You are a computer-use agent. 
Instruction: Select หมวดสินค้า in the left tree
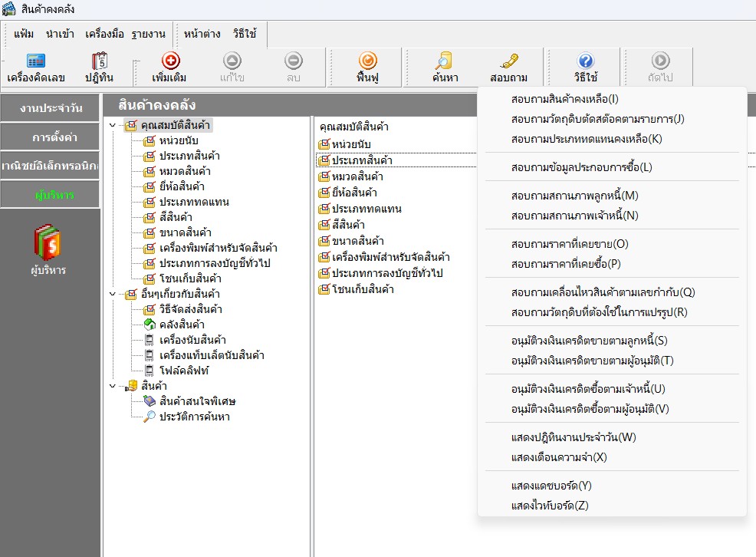pyautogui.click(x=185, y=171)
